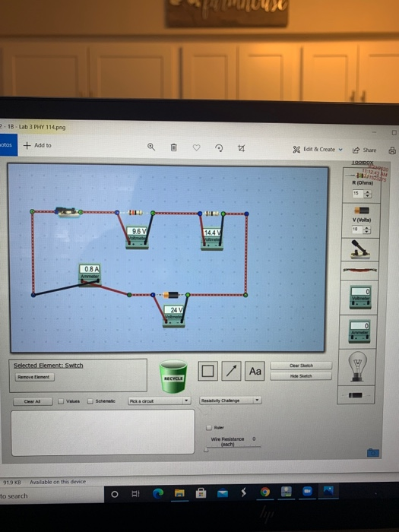
Task: Click the R (Ohms) value field
Action: [x=358, y=193]
